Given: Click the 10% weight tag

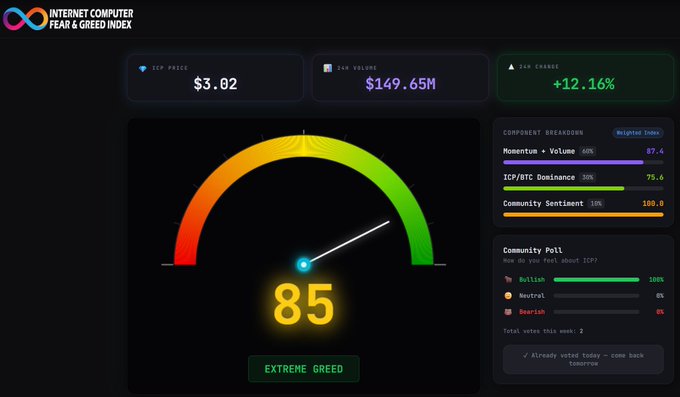Looking at the screenshot, I should pyautogui.click(x=596, y=203).
